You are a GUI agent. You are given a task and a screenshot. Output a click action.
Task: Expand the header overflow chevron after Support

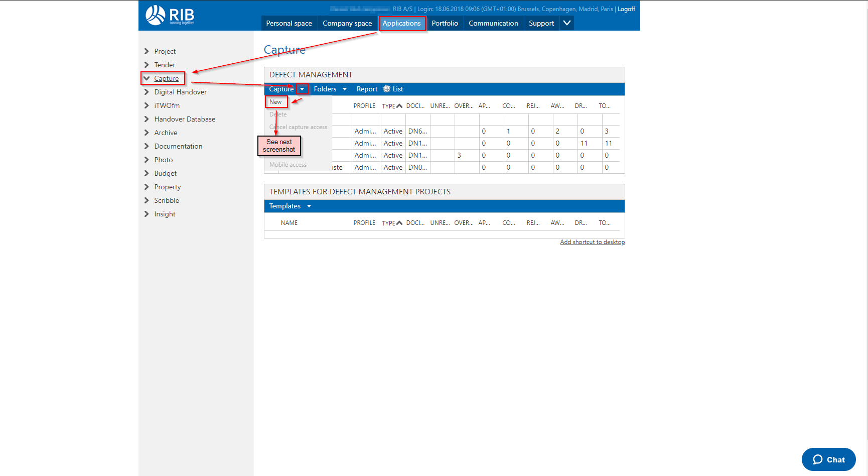566,23
